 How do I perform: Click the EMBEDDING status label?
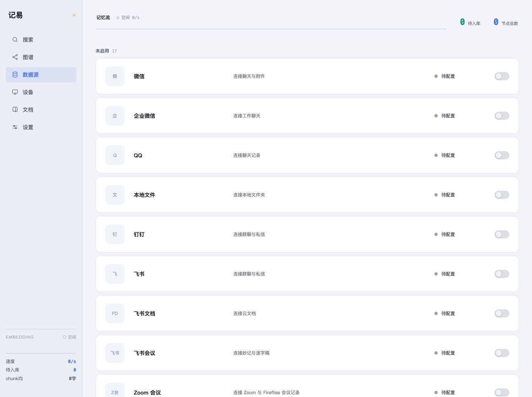[20, 337]
